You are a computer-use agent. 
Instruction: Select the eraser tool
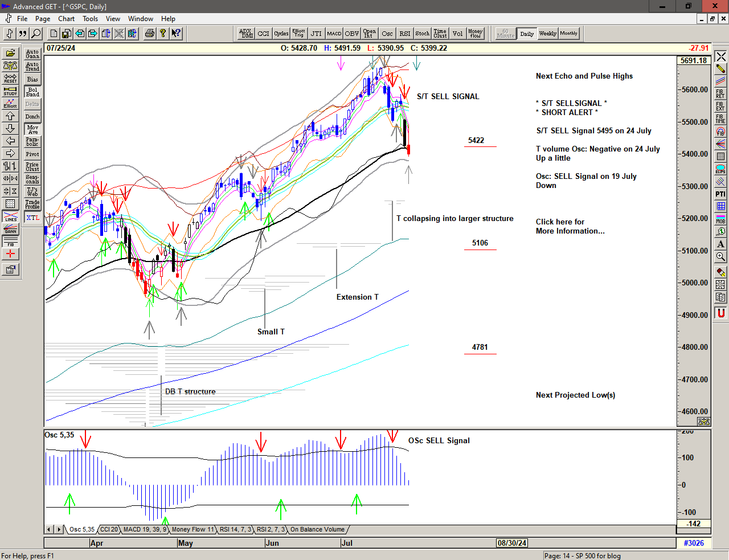point(720,272)
